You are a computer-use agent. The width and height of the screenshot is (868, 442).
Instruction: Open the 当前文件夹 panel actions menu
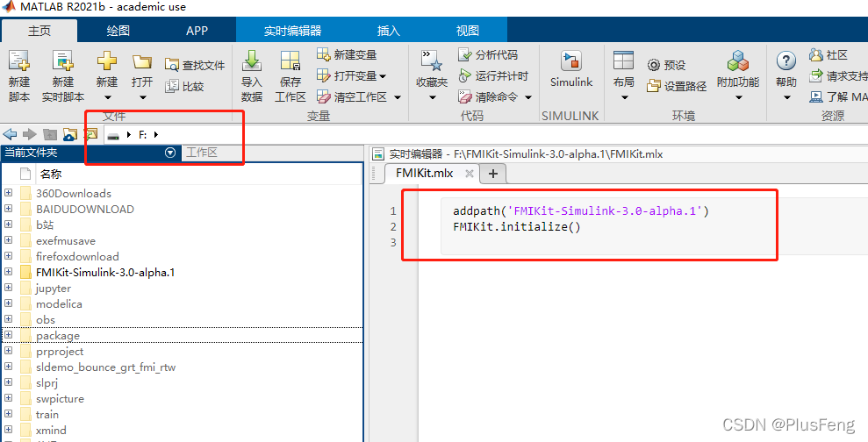pos(170,153)
